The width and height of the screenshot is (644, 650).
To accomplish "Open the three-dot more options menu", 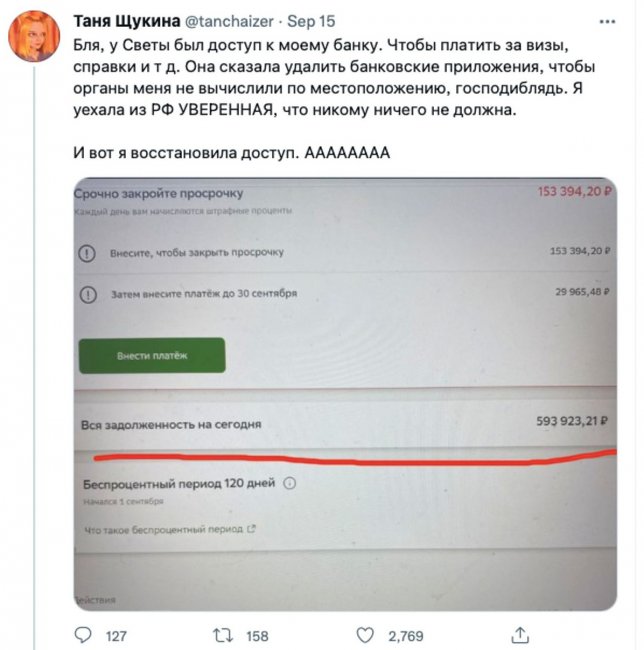I will (x=607, y=22).
